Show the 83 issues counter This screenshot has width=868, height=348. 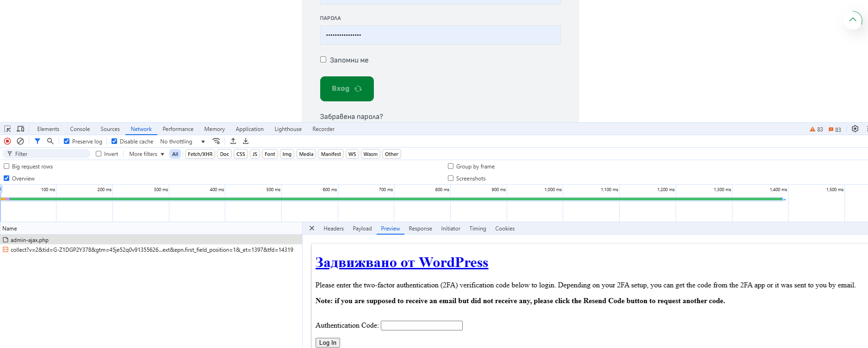pos(835,130)
